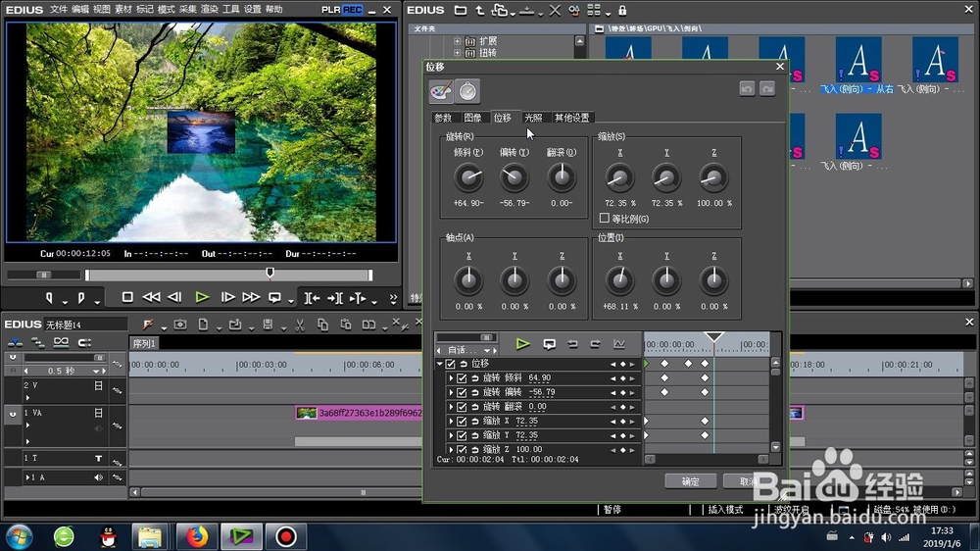Viewport: 980px width, 551px height.
Task: Open the 自适 zoom dropdown in keyframe panel
Action: [x=487, y=350]
